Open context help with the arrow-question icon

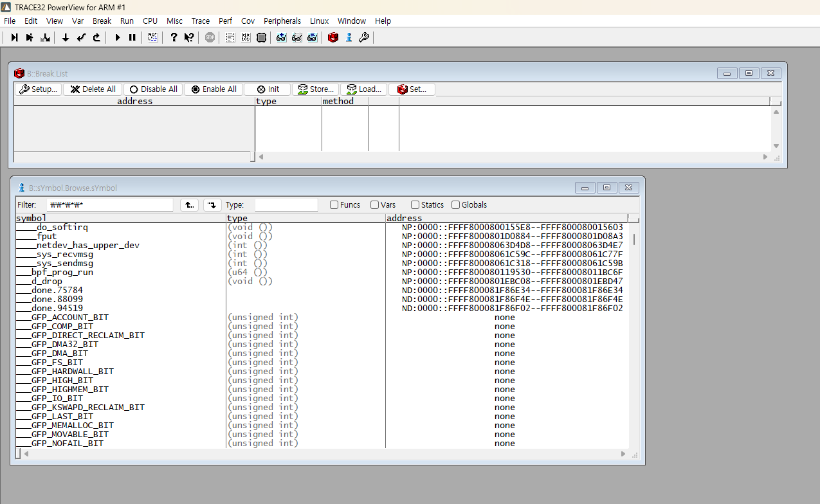pos(188,37)
